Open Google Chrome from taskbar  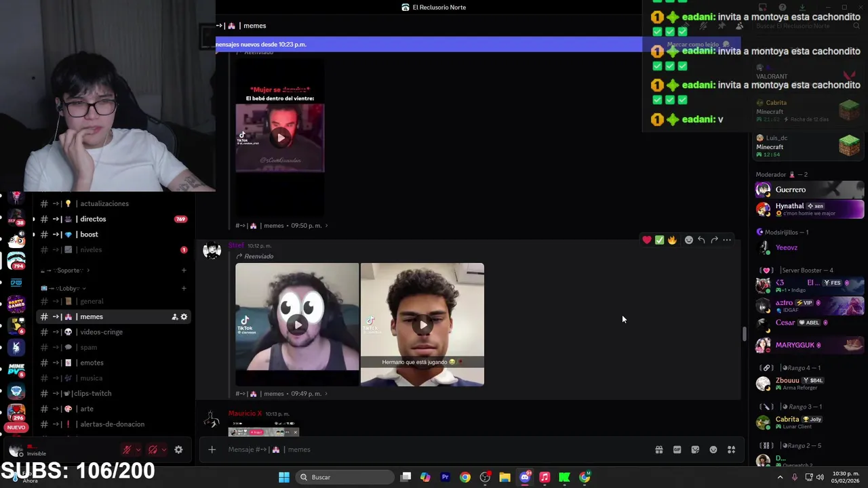(x=465, y=477)
